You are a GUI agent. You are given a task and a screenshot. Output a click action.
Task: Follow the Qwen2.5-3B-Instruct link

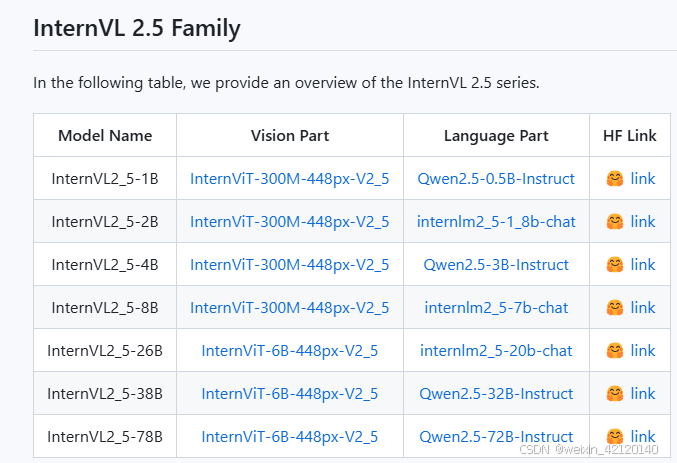(x=496, y=265)
